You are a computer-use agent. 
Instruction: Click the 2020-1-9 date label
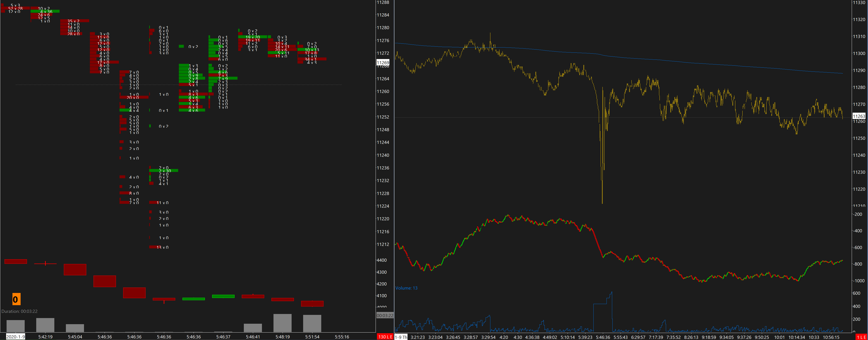click(15, 337)
